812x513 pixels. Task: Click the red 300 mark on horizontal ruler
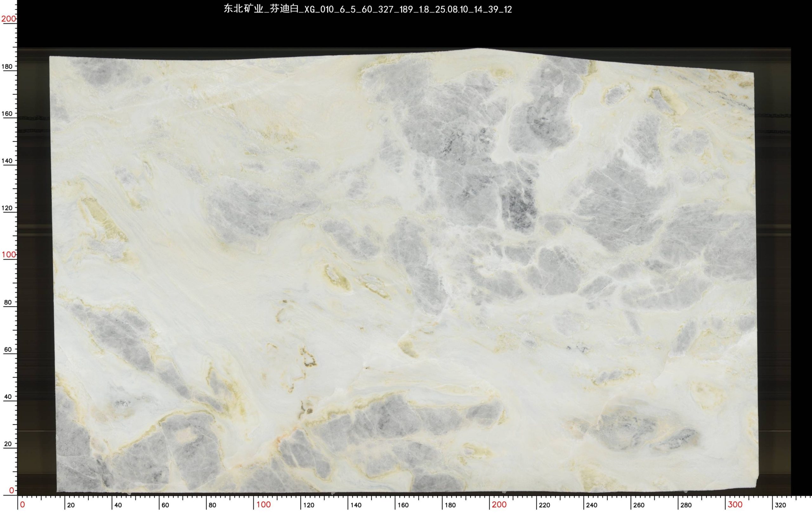coord(735,504)
